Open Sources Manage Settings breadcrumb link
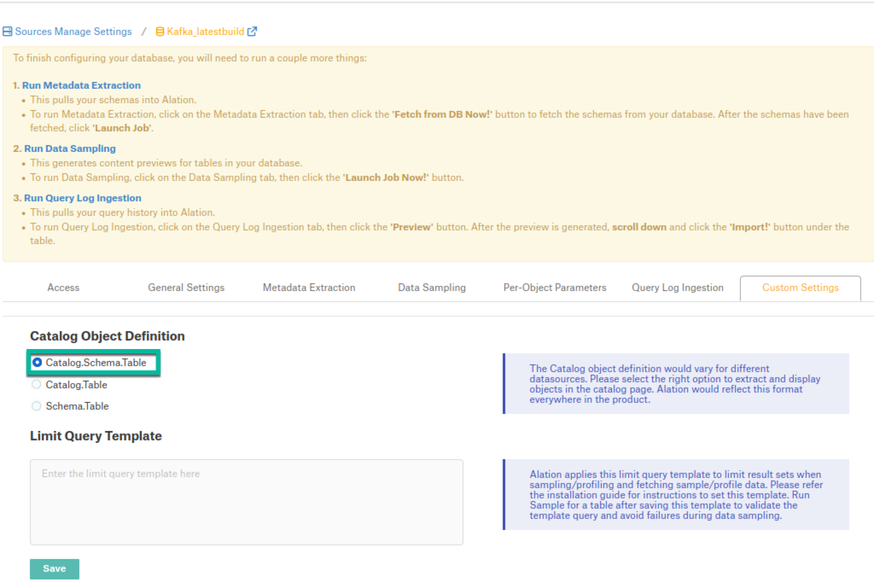Image resolution: width=874 pixels, height=588 pixels. 73,32
